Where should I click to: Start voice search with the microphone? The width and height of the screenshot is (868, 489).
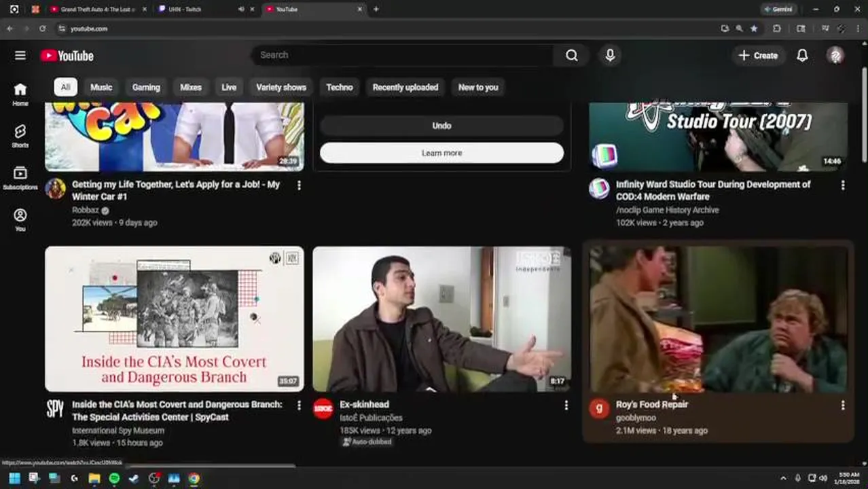click(610, 56)
